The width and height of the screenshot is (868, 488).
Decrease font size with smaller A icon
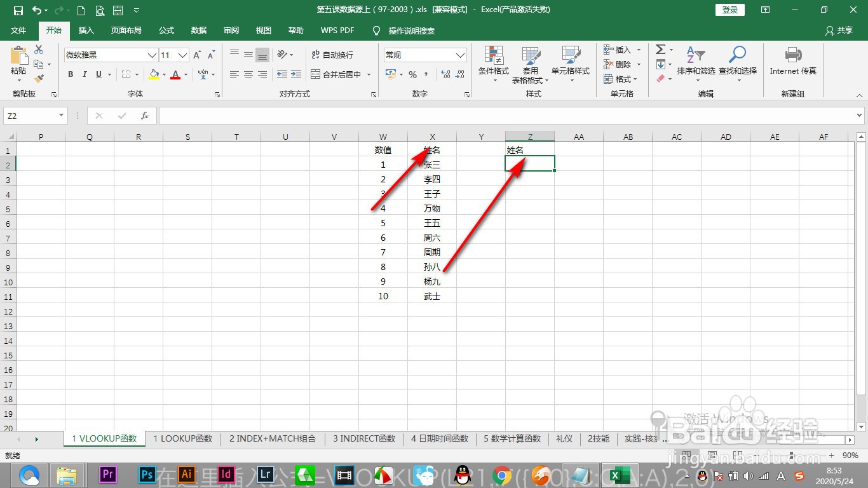(210, 55)
